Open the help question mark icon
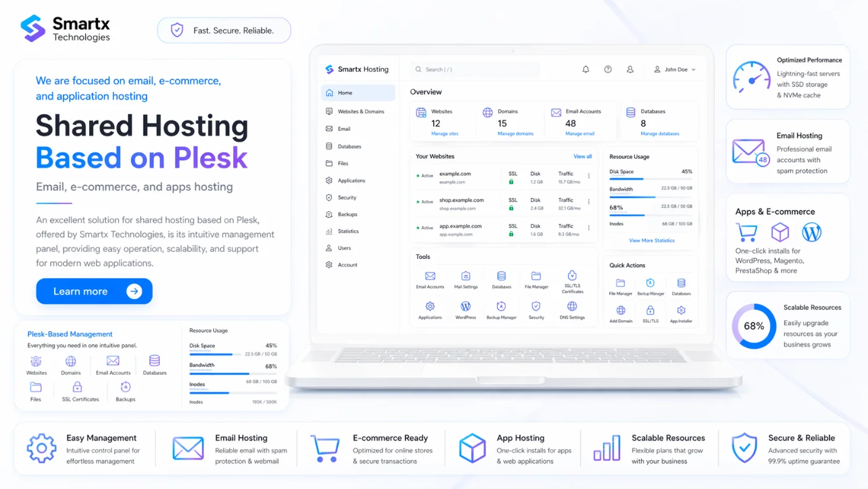This screenshot has width=868, height=489. (608, 70)
